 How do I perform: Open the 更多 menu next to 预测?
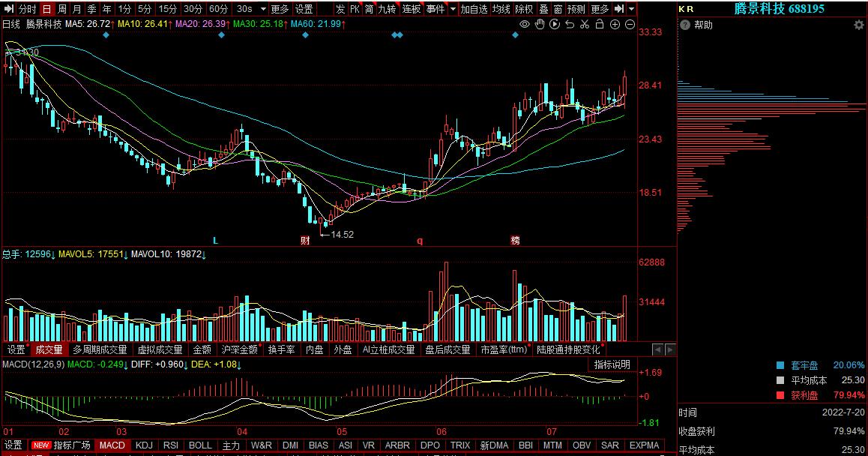click(600, 9)
